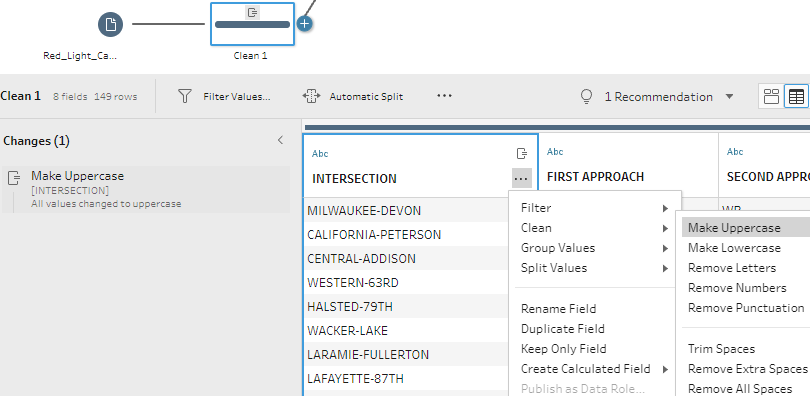The image size is (810, 396).
Task: Click SECOND APPROACH column header
Action: click(768, 177)
